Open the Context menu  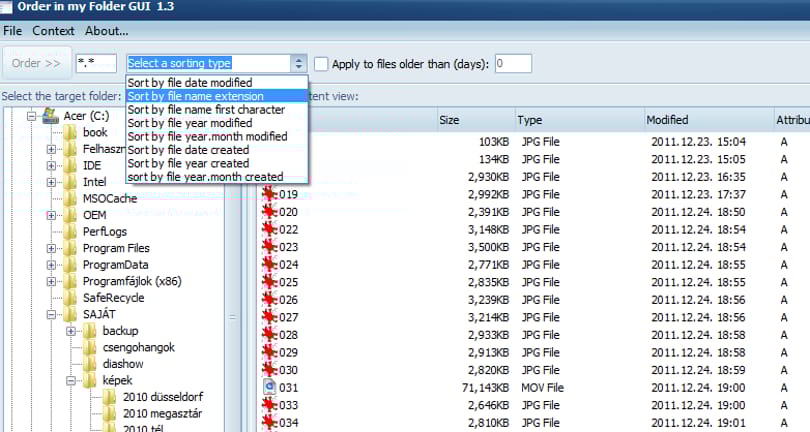point(53,31)
